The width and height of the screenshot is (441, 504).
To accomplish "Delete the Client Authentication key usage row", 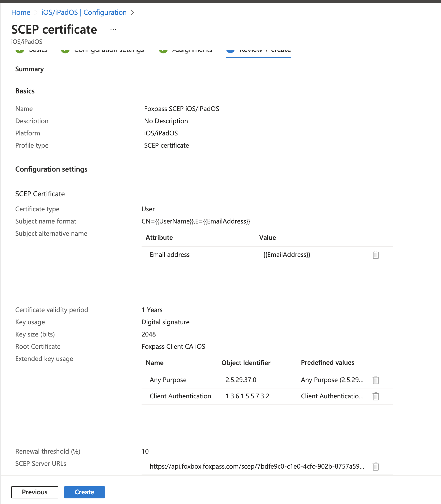I will click(x=376, y=396).
